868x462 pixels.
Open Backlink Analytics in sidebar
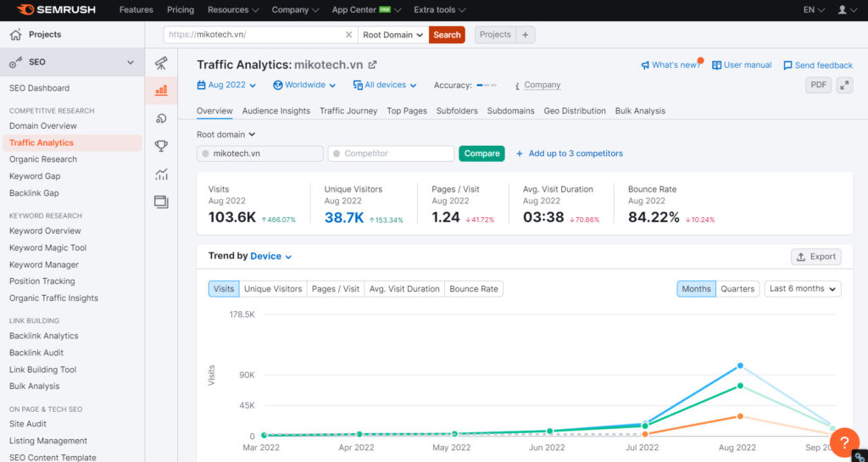point(44,336)
